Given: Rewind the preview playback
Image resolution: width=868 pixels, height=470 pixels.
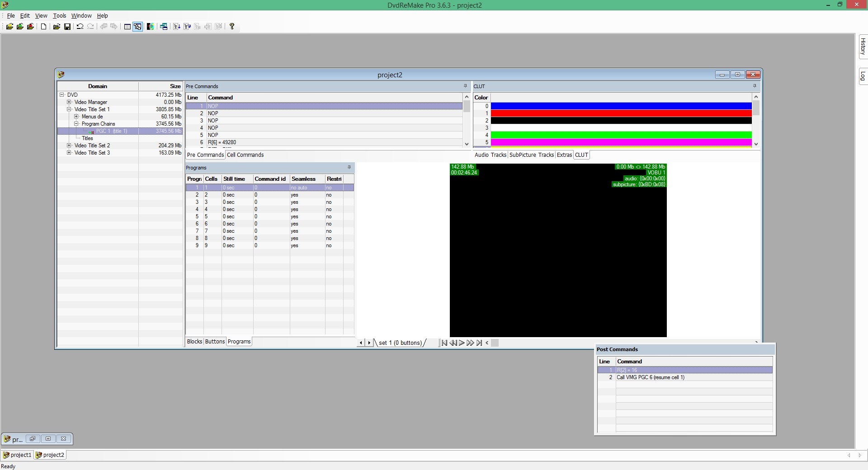Looking at the screenshot, I should click(x=453, y=343).
